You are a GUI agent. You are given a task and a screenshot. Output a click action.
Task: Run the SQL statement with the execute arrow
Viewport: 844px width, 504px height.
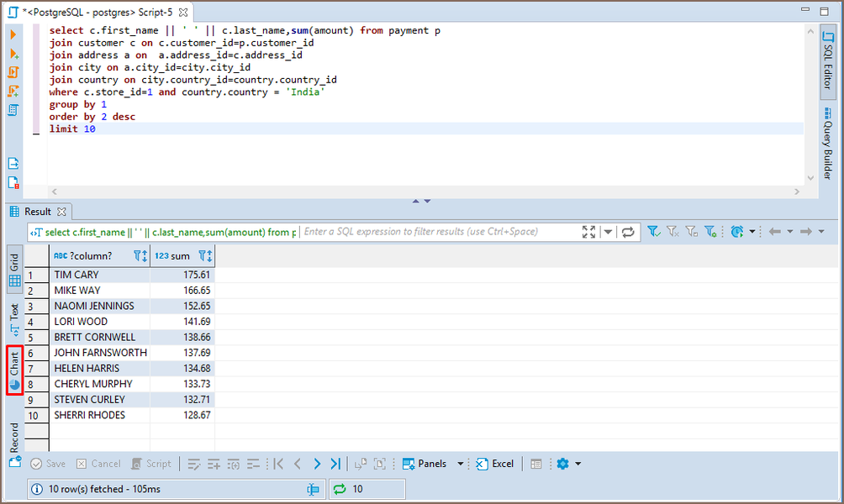[x=13, y=34]
